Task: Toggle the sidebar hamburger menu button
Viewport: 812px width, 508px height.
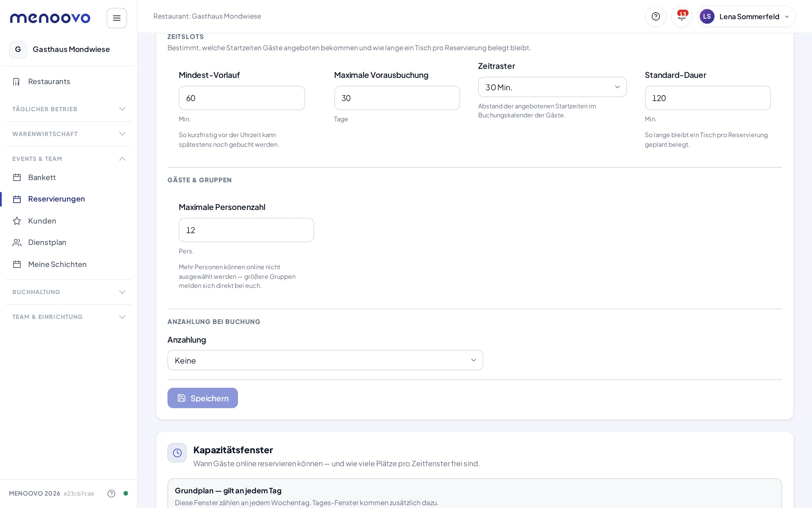Action: [x=116, y=18]
